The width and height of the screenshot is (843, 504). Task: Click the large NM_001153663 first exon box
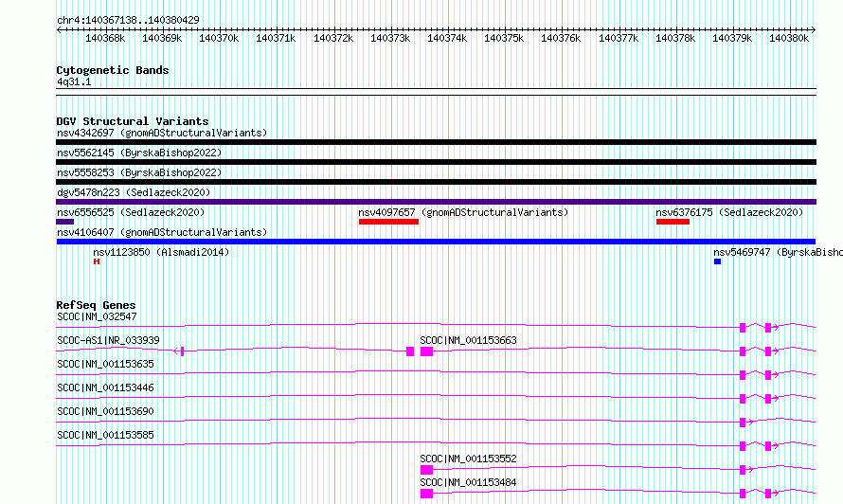(426, 351)
